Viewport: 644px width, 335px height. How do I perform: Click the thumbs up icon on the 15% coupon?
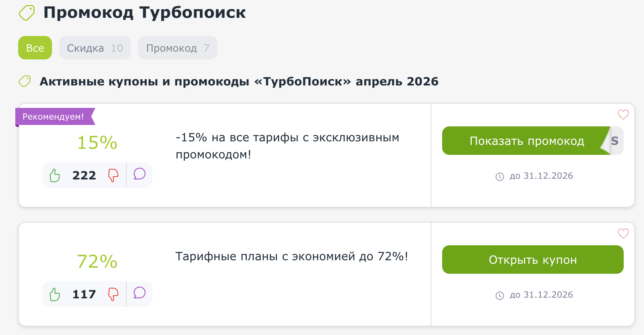(55, 175)
